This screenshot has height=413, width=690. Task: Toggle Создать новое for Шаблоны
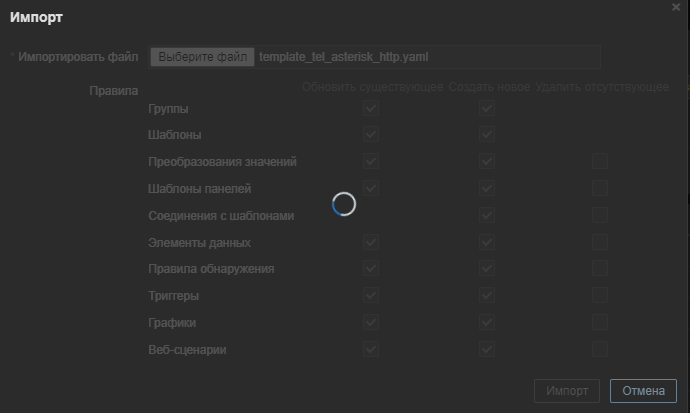pyautogui.click(x=487, y=134)
